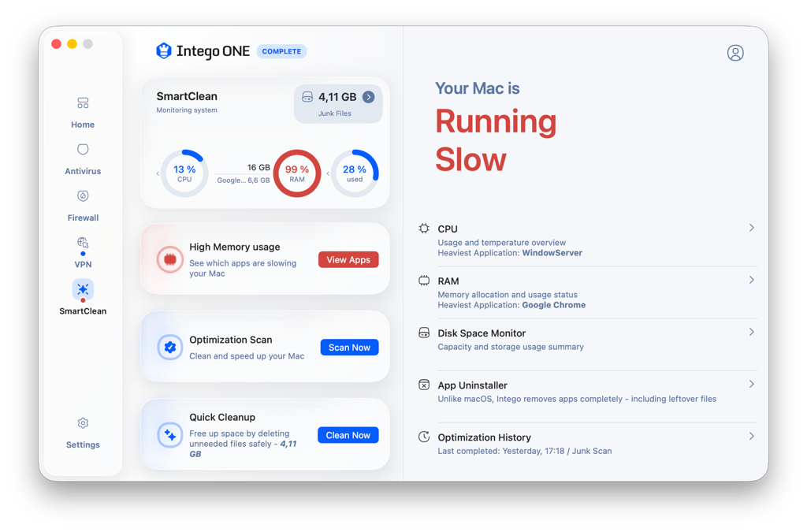Open the Antivirus shield icon
807x532 pixels.
tap(83, 149)
